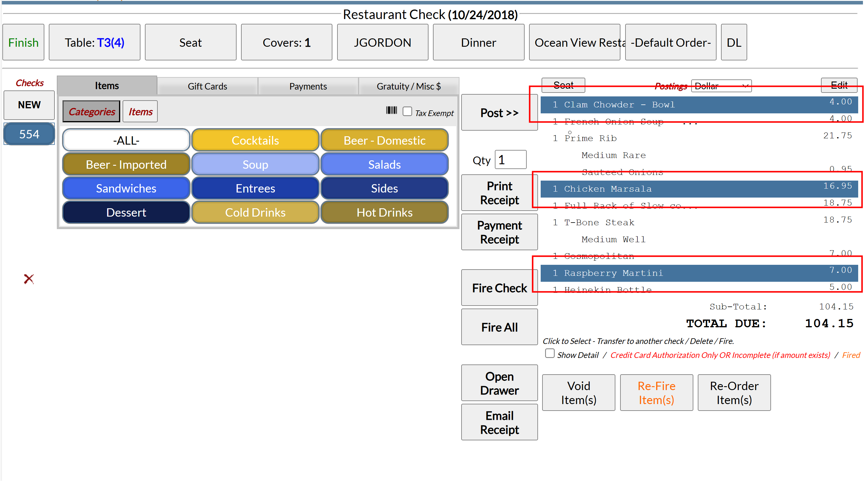Choose the Sandwiches category

pyautogui.click(x=126, y=188)
